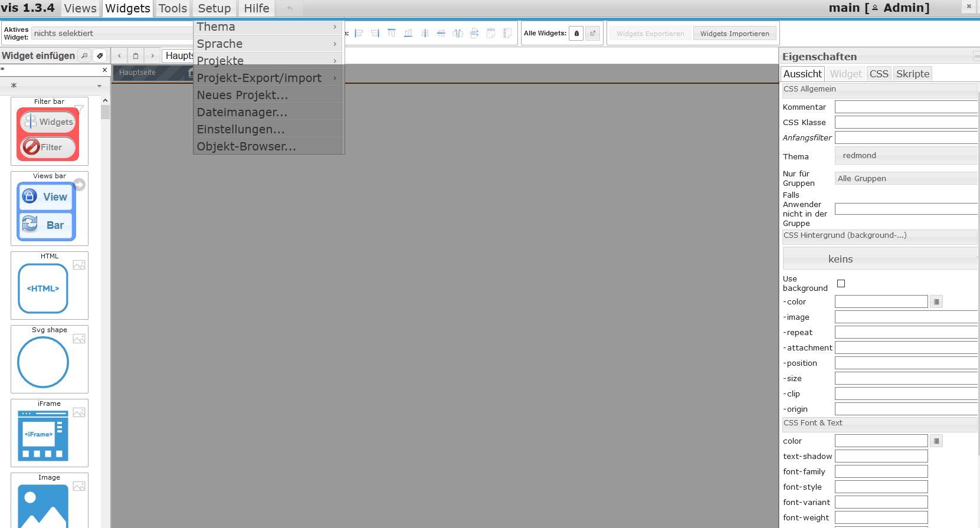The image size is (980, 528).
Task: Click the Widgets Importieren button
Action: click(735, 34)
